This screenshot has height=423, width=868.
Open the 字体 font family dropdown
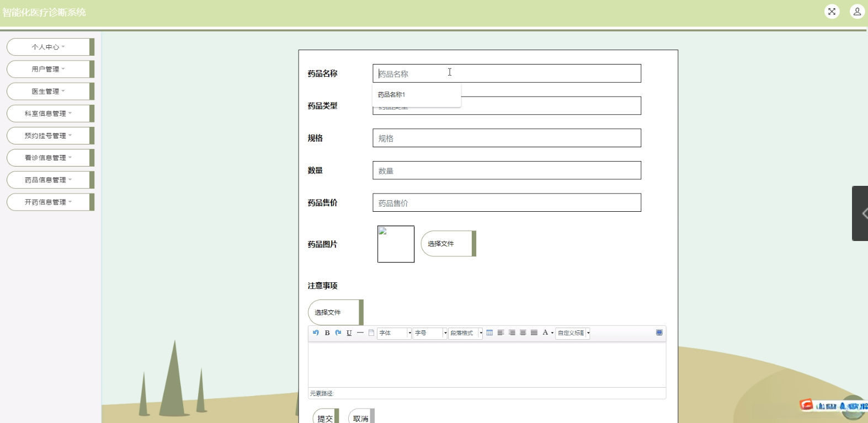tap(394, 333)
